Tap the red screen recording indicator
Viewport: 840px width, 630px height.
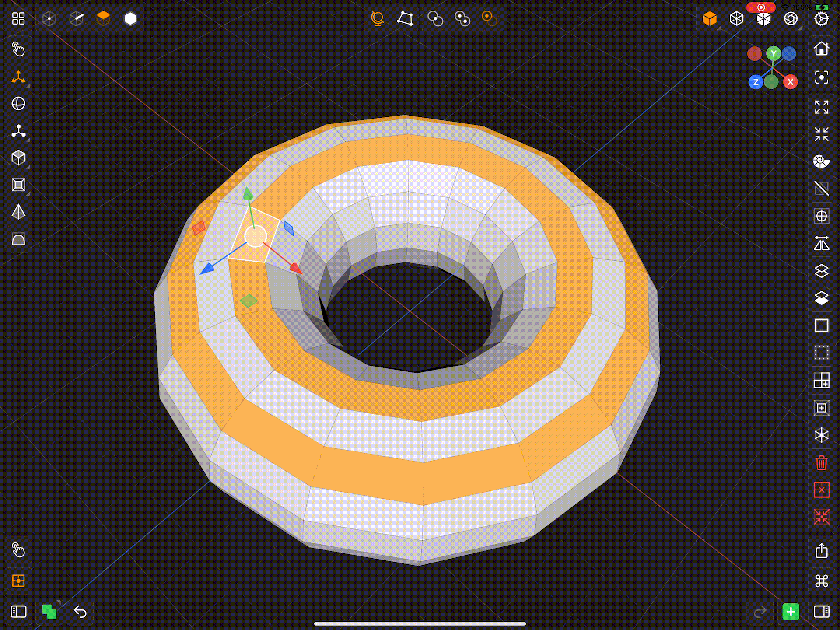(x=761, y=7)
